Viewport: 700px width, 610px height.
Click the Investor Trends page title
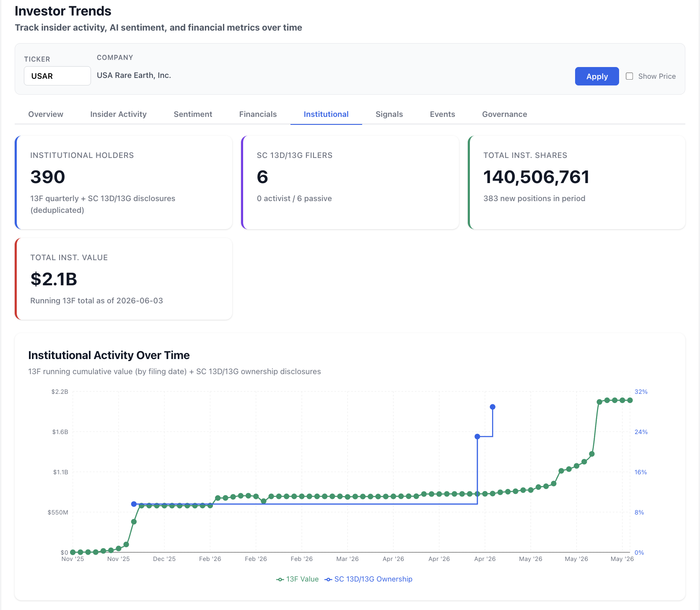pos(63,11)
